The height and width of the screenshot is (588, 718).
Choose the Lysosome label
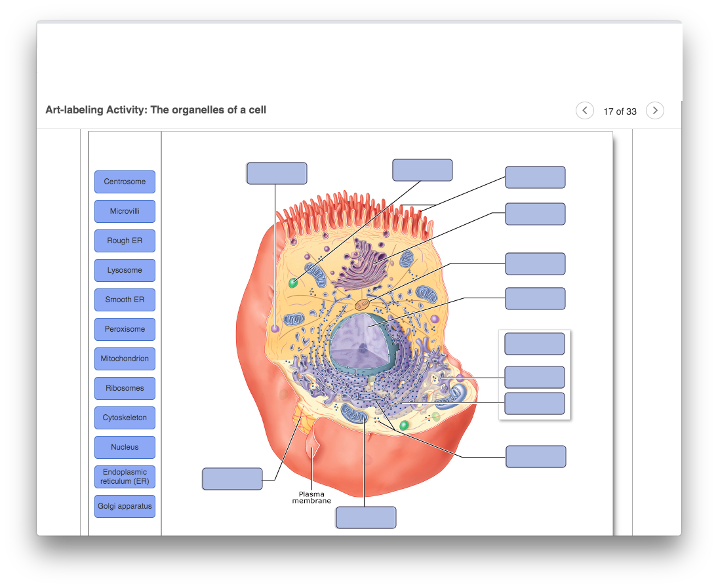click(125, 270)
